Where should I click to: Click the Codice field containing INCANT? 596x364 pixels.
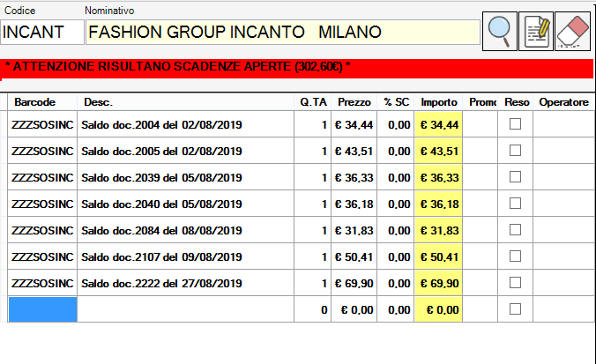point(41,33)
